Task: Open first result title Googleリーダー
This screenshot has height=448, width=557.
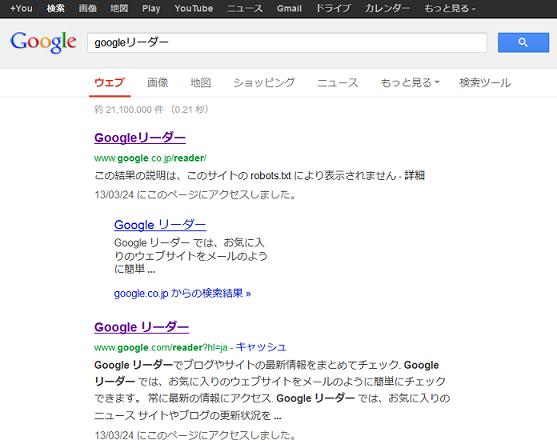Action: pyautogui.click(x=140, y=138)
